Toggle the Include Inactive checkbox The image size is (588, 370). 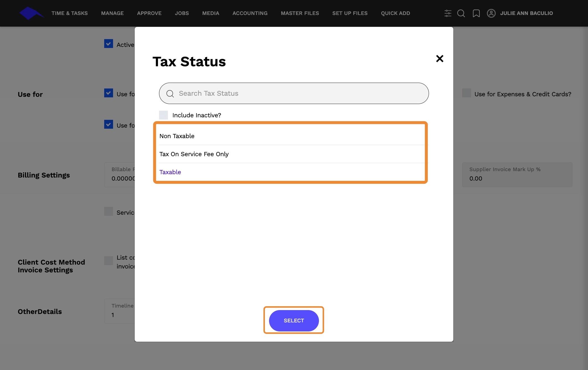163,115
